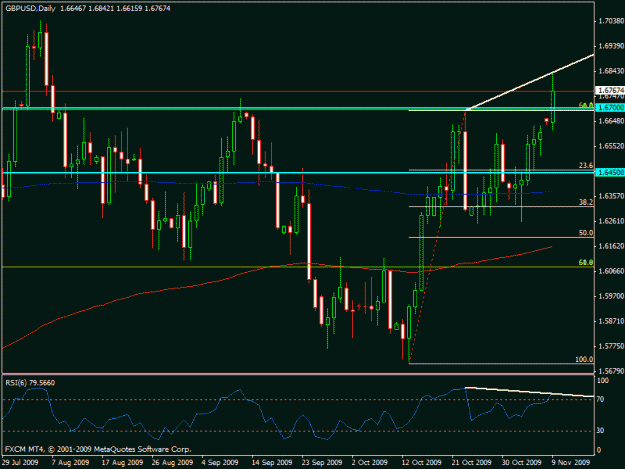
Task: Click the 1.57750 price axis value
Action: pos(611,346)
